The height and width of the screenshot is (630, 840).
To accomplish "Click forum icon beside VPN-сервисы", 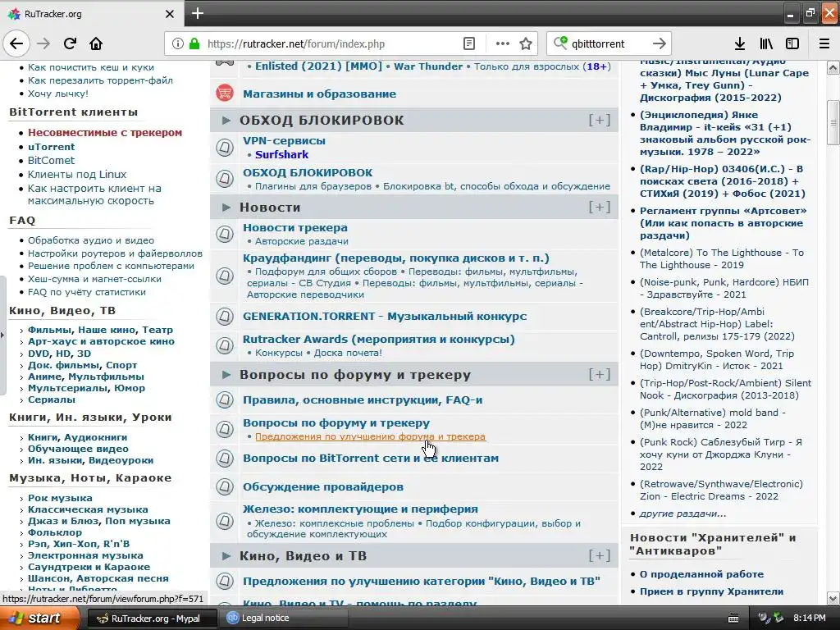I will (225, 147).
